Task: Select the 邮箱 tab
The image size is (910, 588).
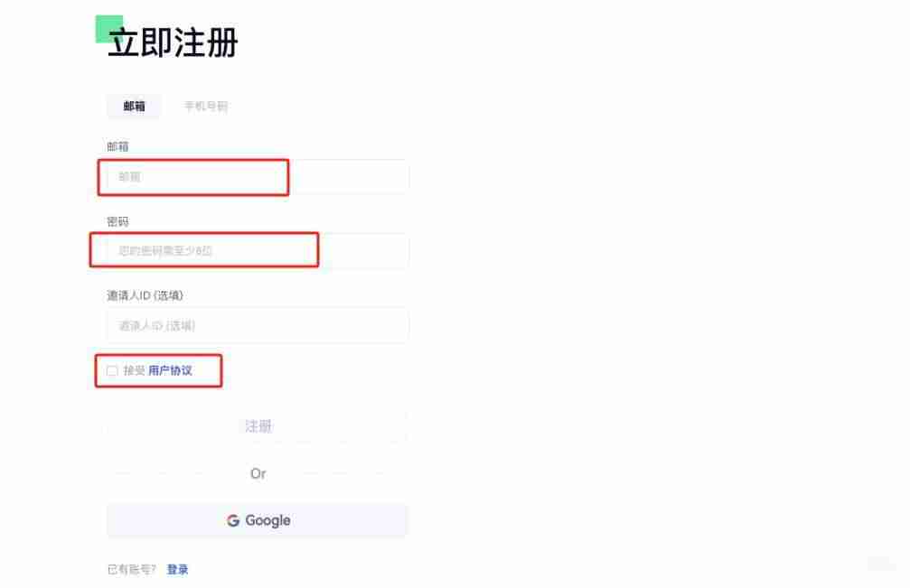Action: [133, 106]
